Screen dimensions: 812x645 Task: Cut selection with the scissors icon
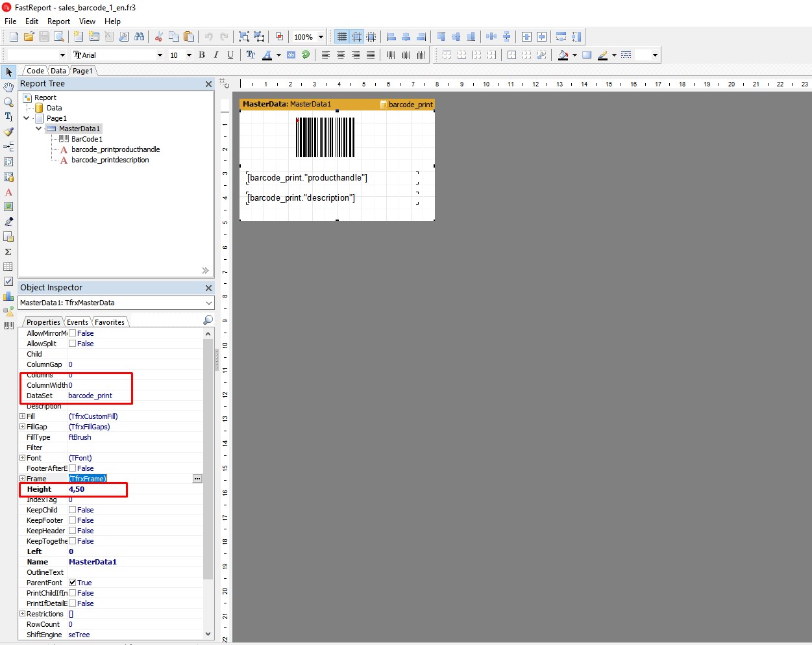pyautogui.click(x=158, y=37)
